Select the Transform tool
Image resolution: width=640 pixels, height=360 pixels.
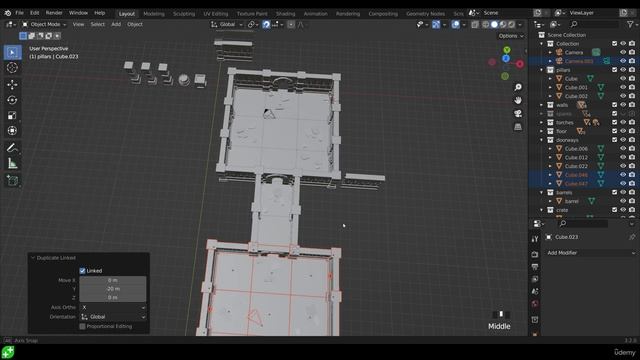click(12, 131)
